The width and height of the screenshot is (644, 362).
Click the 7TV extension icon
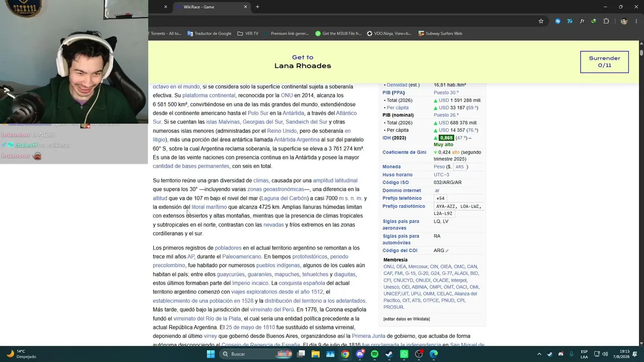(570, 21)
